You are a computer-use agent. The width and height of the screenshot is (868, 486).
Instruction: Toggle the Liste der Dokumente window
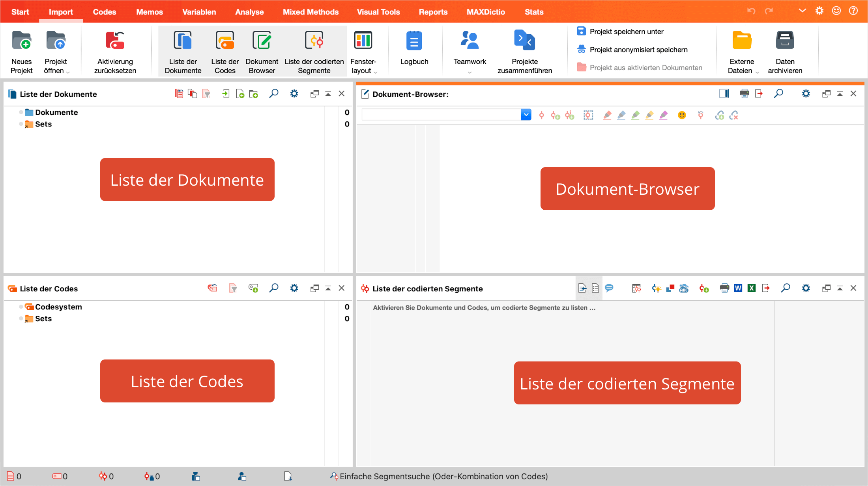(183, 52)
